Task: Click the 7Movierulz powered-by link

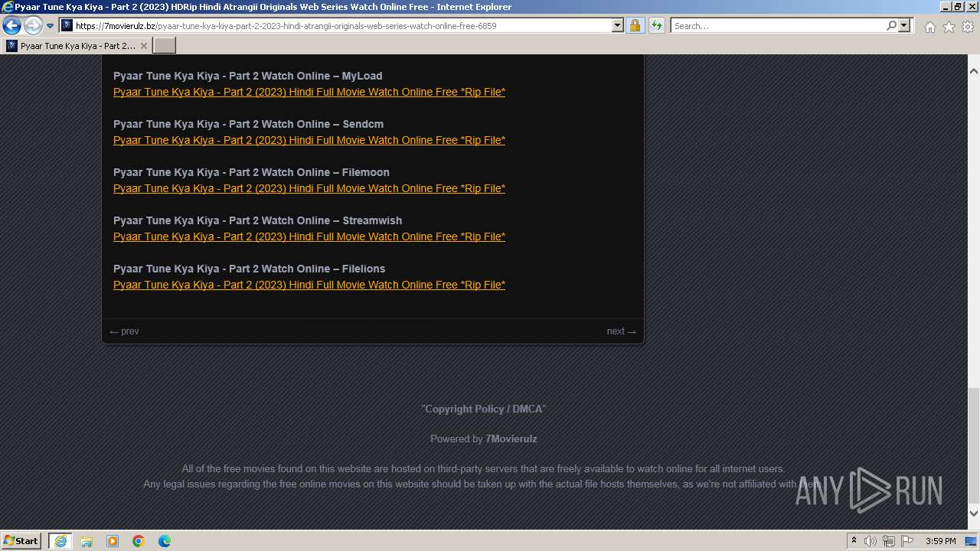Action: [511, 439]
